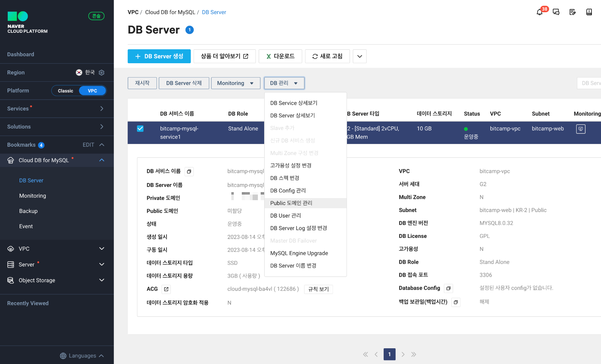
Task: Click the Object Storage sidebar icon
Action: click(11, 280)
